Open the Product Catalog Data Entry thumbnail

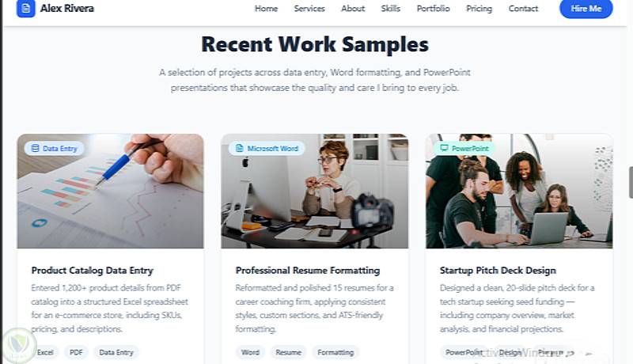pyautogui.click(x=110, y=198)
